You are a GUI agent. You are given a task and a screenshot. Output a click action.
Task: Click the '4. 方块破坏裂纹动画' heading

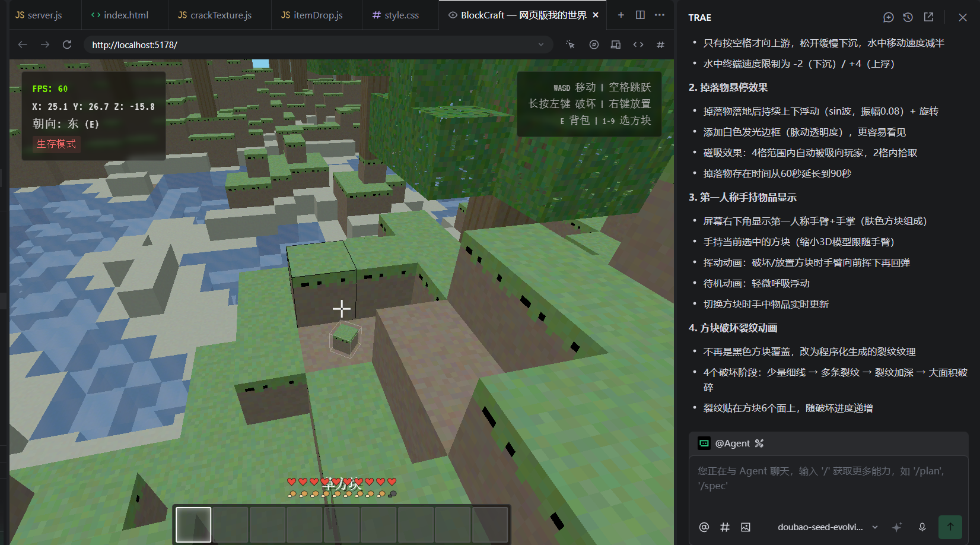(x=733, y=328)
